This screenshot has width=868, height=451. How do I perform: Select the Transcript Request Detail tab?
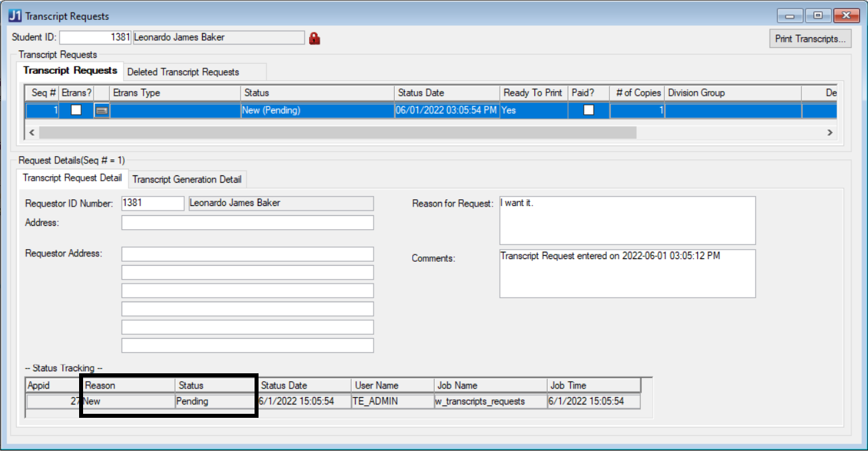tap(72, 178)
